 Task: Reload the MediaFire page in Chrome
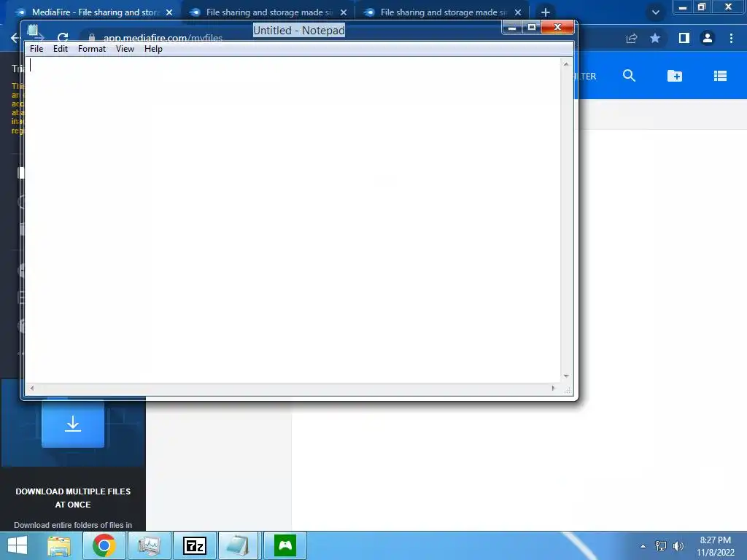(x=63, y=37)
